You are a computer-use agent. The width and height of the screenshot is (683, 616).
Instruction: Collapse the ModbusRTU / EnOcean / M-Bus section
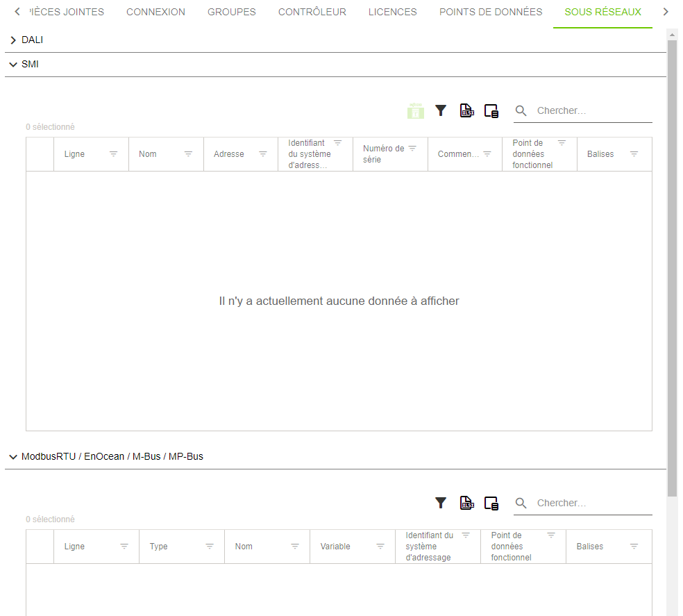(13, 457)
